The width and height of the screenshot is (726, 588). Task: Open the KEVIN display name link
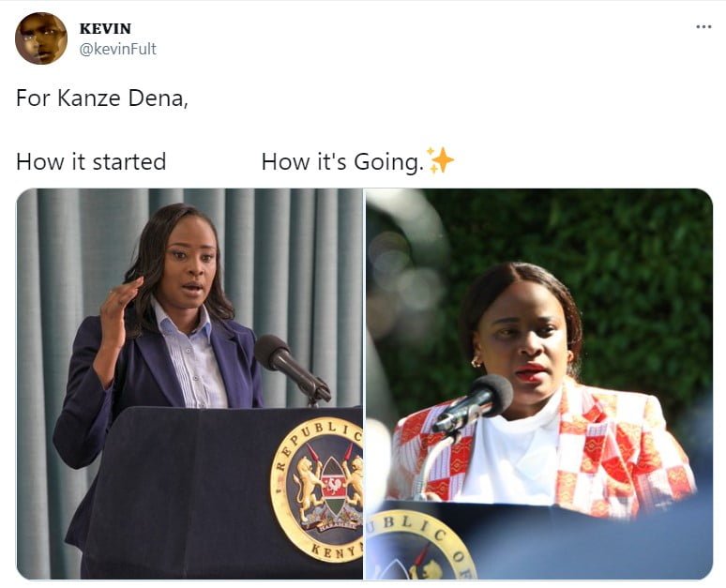coord(105,28)
